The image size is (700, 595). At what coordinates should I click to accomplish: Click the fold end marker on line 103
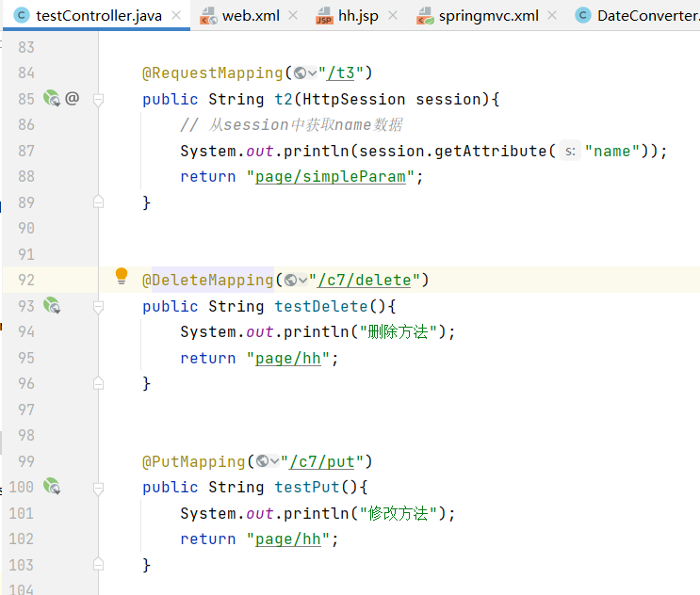tap(99, 564)
